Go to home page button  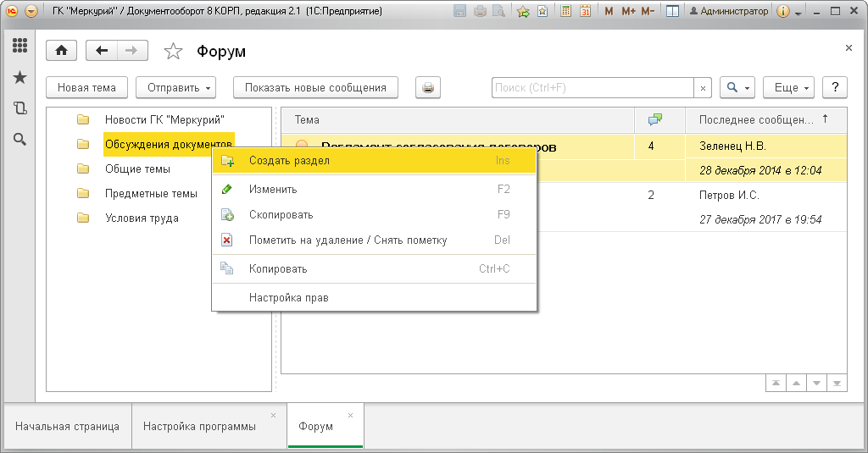click(x=61, y=51)
